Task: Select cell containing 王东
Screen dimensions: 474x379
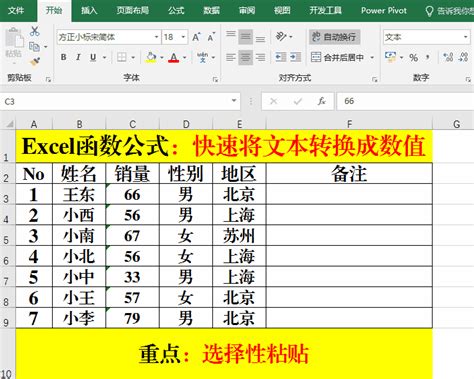Action: (x=79, y=195)
